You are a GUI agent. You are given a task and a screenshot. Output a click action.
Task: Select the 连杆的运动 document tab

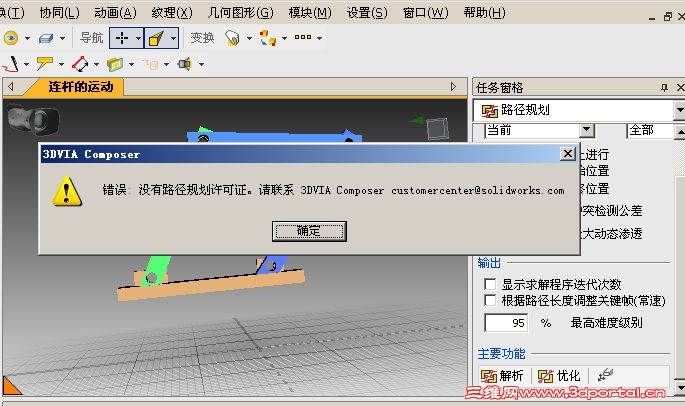(81, 87)
